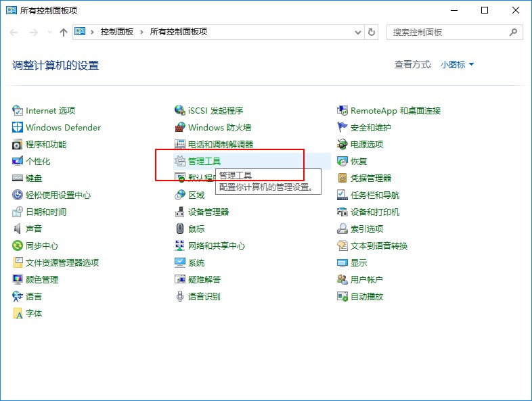Focus the 搜索控制面板 search box
532x401 pixels.
point(447,32)
